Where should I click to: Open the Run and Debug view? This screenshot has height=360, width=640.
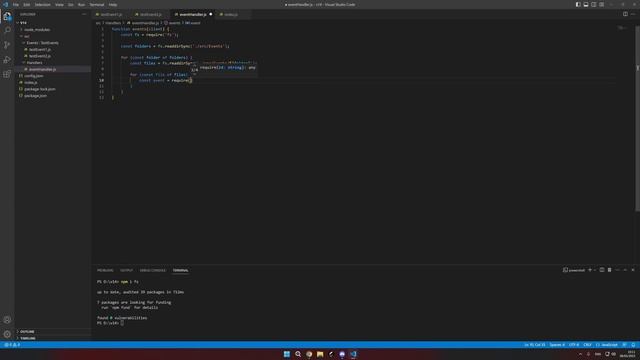[7, 60]
